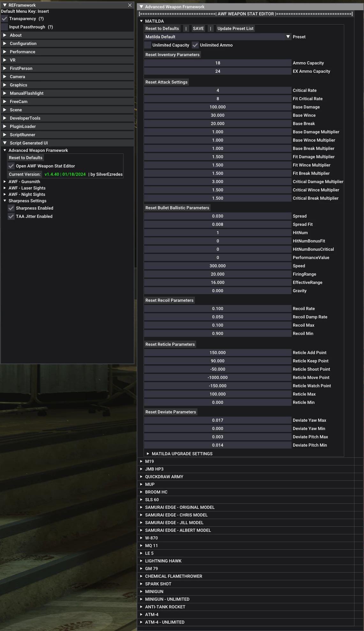Click Reset Inventory Parameters button
Screen dimensions: 364x631
click(x=173, y=55)
